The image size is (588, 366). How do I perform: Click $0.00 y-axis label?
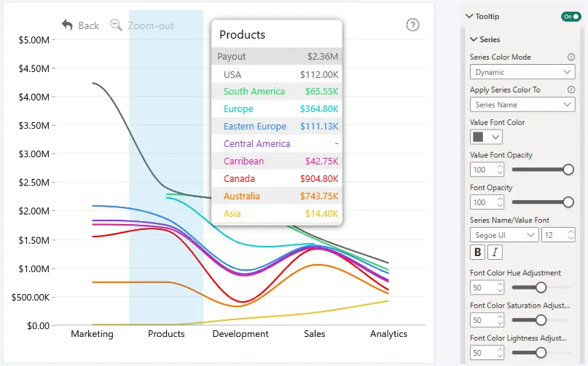tap(38, 325)
